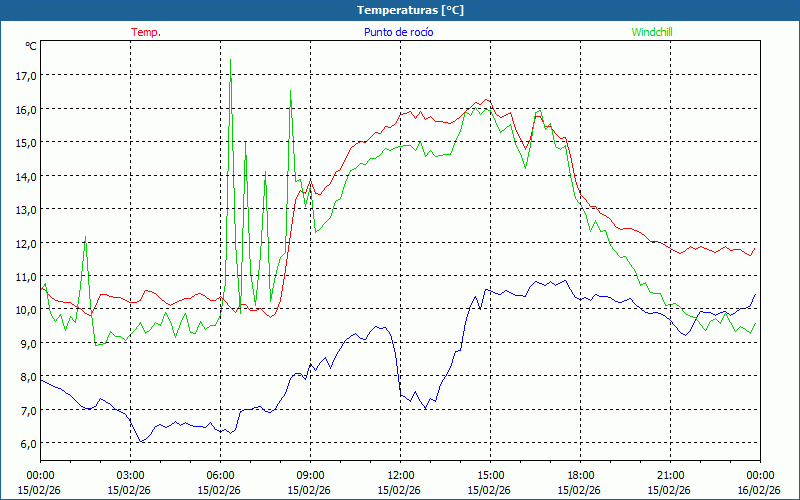Click the 16/02/26 date label
800x500 pixels.
point(760,490)
